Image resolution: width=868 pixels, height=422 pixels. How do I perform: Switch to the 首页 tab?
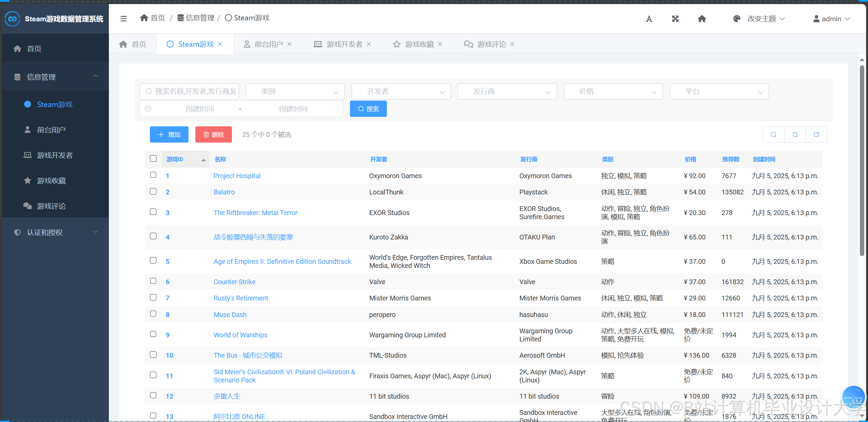point(133,44)
